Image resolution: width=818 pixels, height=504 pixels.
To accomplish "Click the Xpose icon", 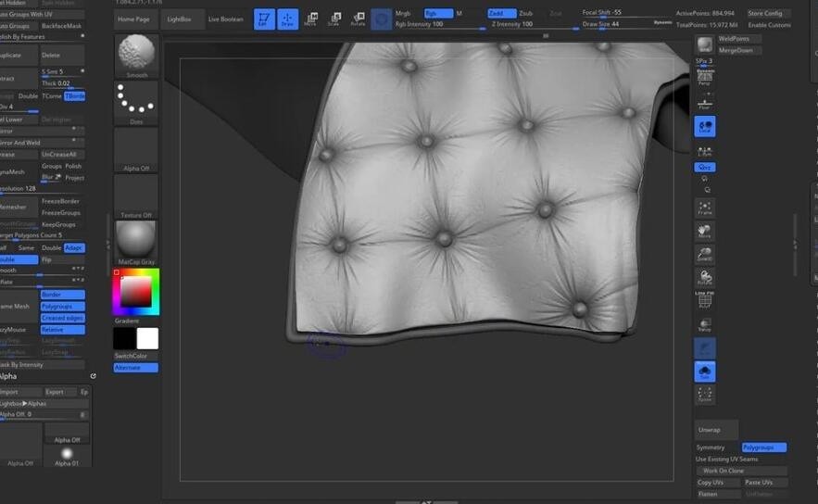I will pyautogui.click(x=705, y=395).
